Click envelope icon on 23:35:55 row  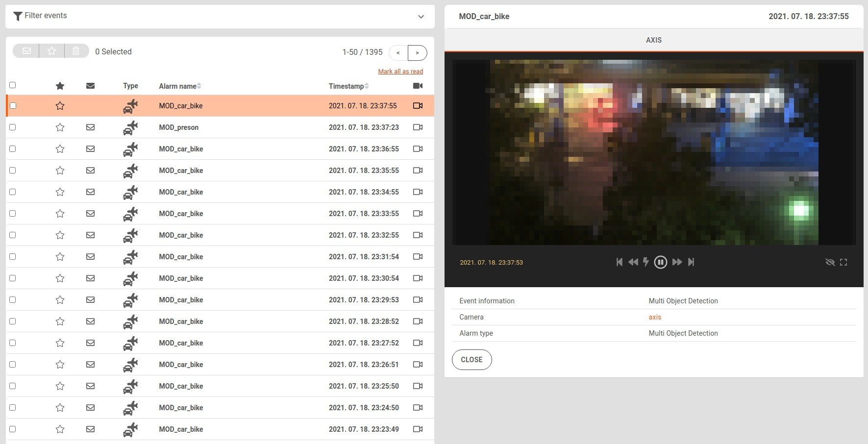(90, 171)
